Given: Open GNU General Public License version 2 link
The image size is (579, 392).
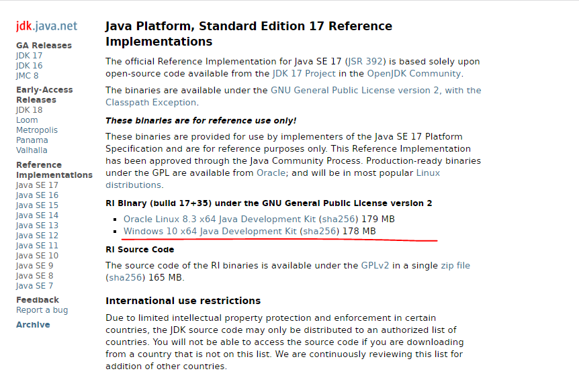Looking at the screenshot, I should [293, 97].
